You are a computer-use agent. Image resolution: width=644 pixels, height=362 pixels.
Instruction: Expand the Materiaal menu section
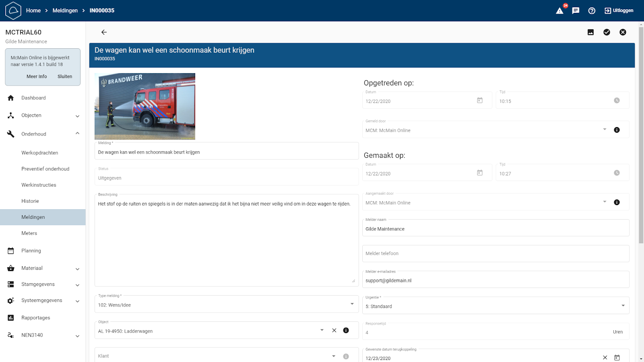[x=77, y=269]
